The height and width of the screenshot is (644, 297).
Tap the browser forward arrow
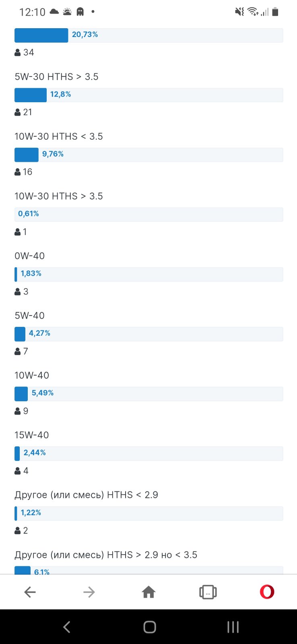pos(89,592)
